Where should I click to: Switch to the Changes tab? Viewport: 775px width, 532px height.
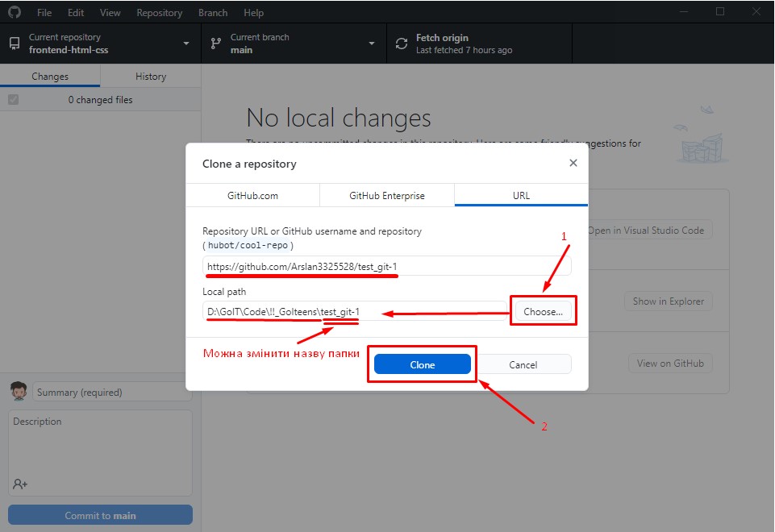tap(50, 76)
